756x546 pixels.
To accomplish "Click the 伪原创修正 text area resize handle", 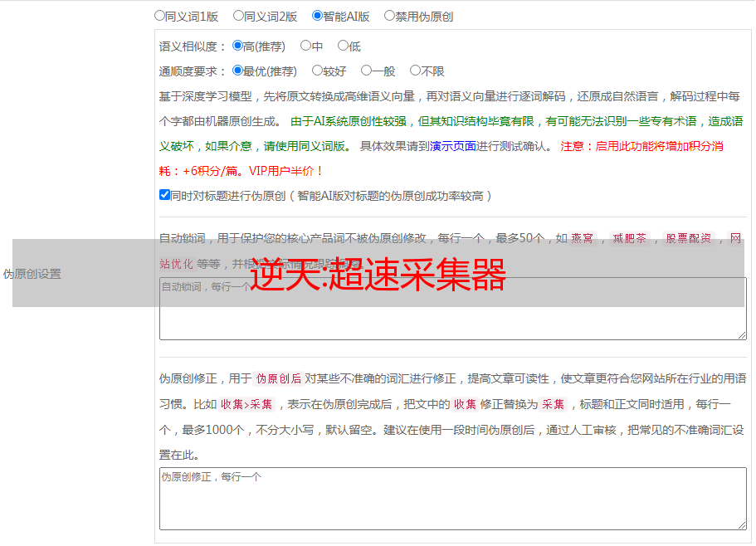I will [742, 525].
